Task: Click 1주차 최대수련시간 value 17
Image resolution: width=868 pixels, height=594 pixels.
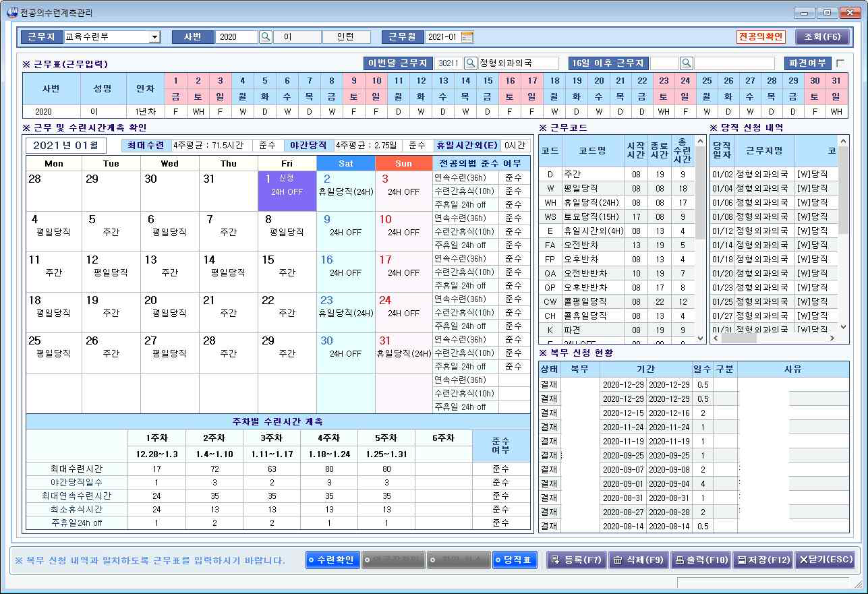Action: pyautogui.click(x=156, y=469)
